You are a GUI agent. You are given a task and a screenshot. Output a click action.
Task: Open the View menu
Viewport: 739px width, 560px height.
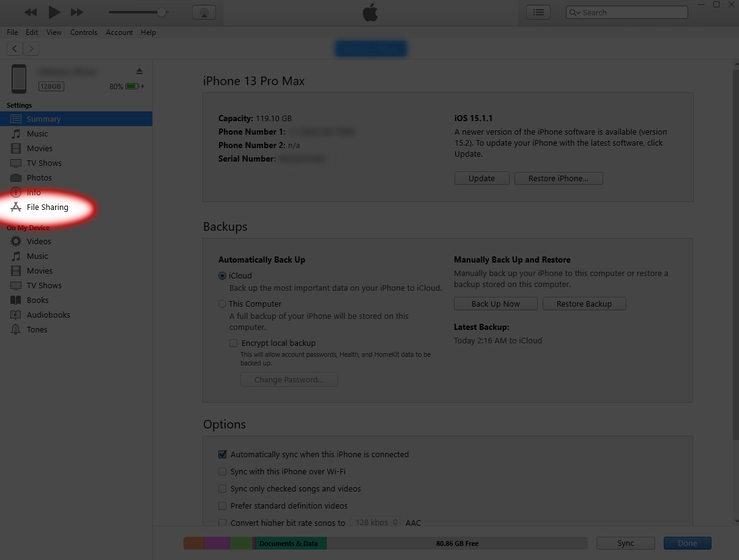point(54,32)
